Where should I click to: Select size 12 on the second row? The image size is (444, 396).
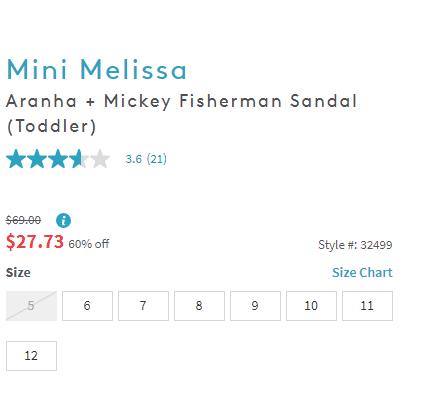(31, 356)
